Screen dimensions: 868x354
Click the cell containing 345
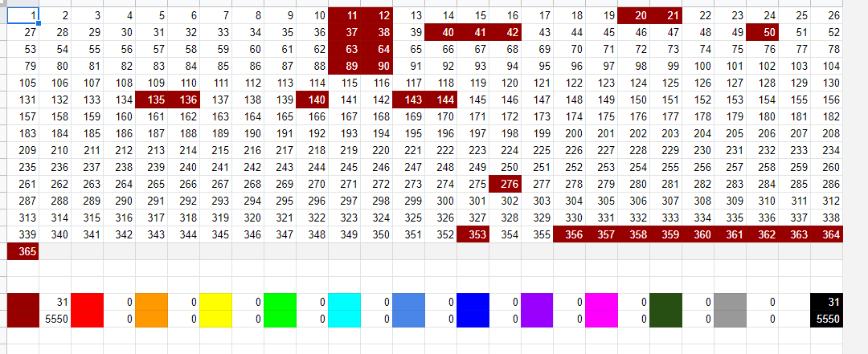tap(216, 235)
